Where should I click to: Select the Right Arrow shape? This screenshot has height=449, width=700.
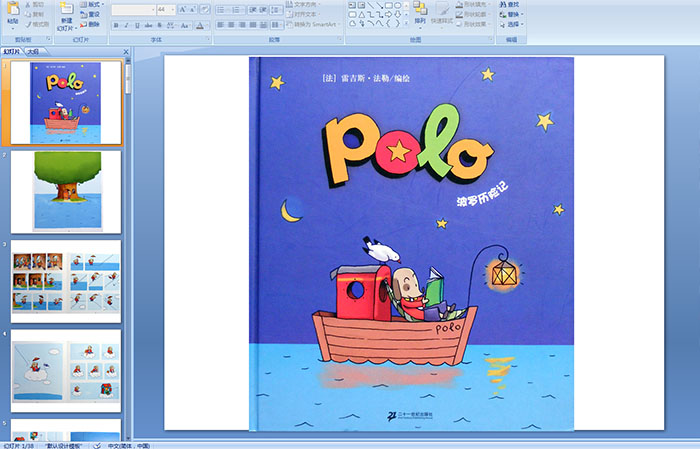click(388, 14)
